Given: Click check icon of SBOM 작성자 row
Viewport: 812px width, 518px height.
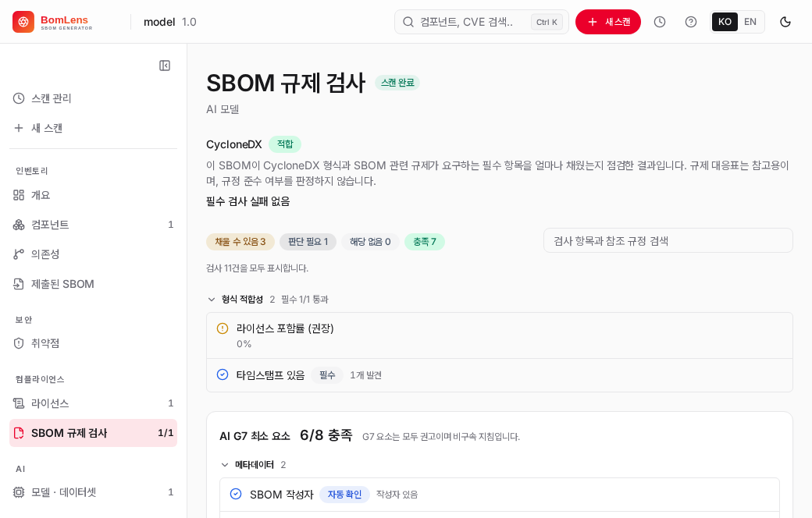Looking at the screenshot, I should tap(236, 494).
